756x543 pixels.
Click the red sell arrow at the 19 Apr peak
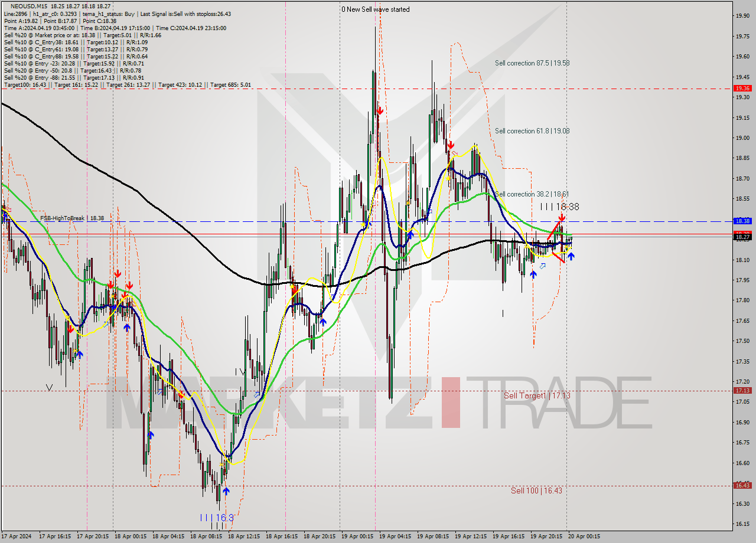click(x=380, y=110)
